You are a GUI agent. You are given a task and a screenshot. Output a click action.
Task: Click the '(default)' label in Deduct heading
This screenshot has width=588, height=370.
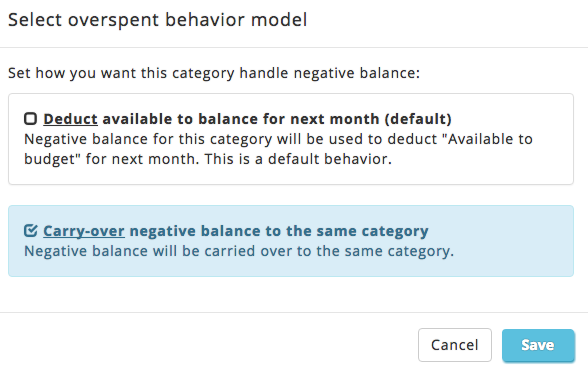click(418, 119)
